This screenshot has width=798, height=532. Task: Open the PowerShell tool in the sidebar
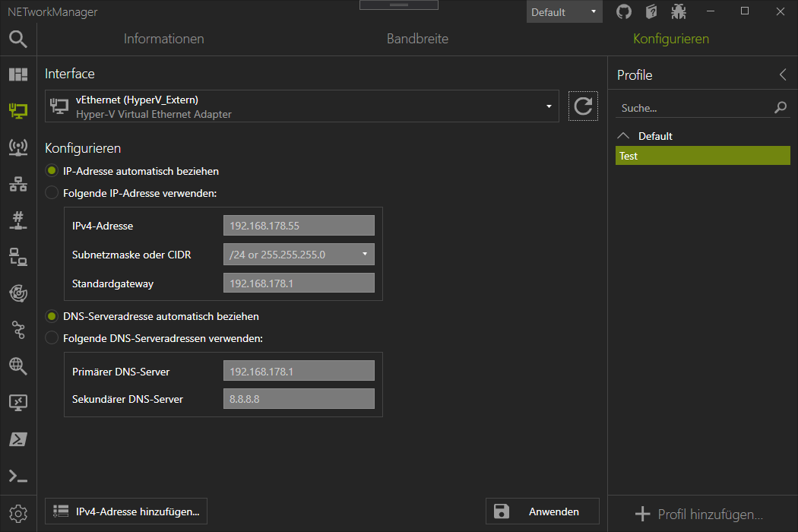(17, 439)
